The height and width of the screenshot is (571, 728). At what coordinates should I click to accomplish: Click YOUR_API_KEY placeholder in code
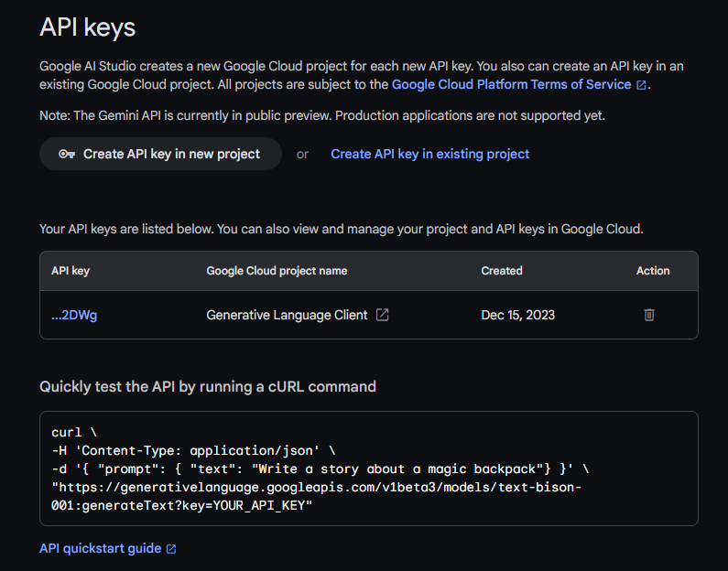coord(258,506)
